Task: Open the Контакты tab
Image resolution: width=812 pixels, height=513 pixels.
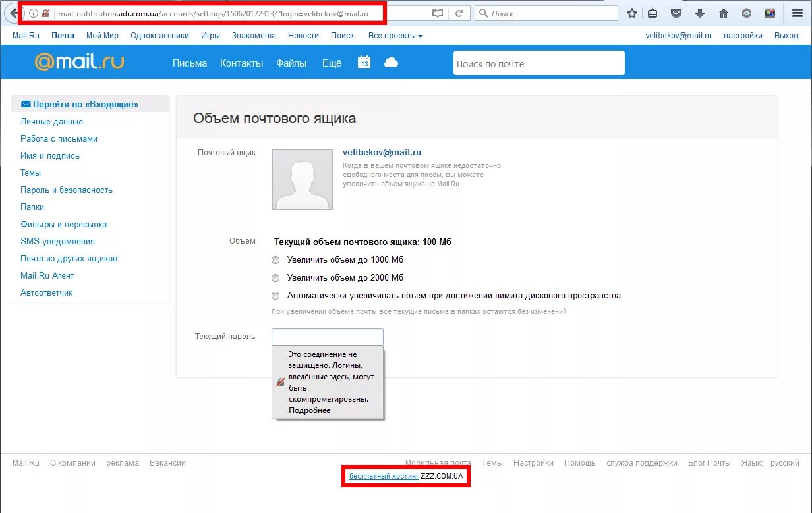Action: [242, 63]
